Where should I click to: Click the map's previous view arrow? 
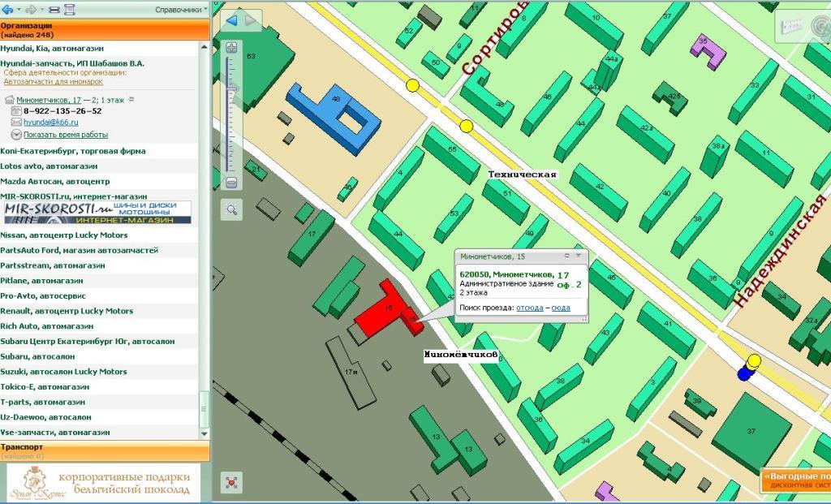[x=231, y=20]
